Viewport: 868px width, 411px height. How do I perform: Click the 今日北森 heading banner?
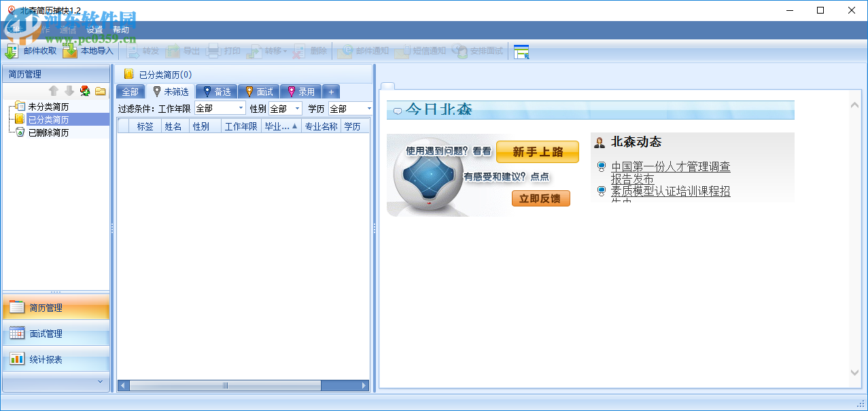[590, 109]
